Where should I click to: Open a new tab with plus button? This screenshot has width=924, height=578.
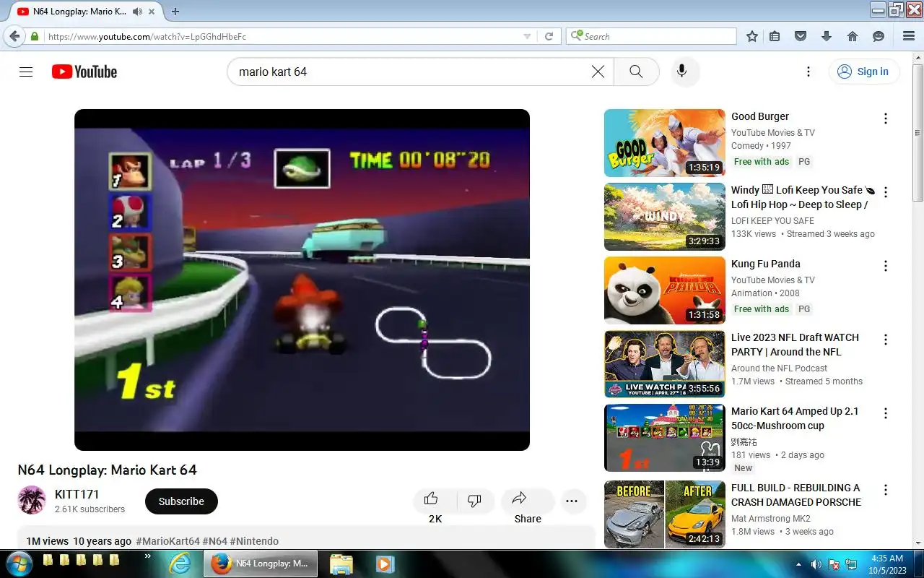click(x=175, y=12)
